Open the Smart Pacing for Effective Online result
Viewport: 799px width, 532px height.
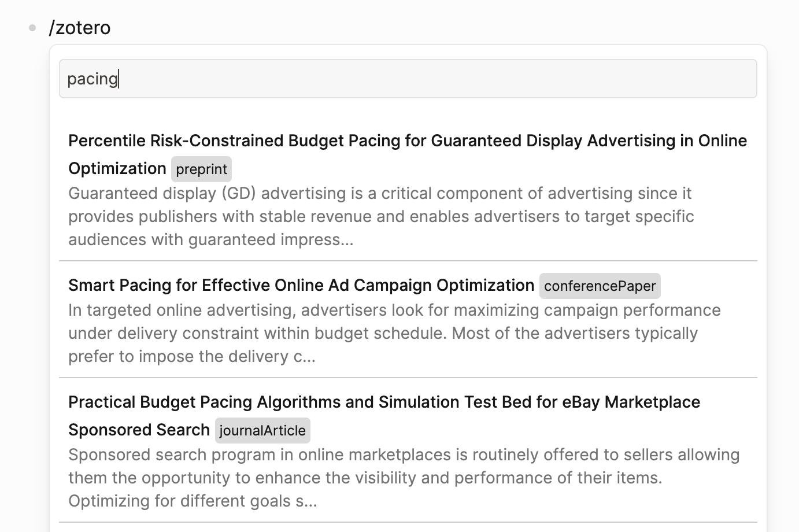coord(301,285)
